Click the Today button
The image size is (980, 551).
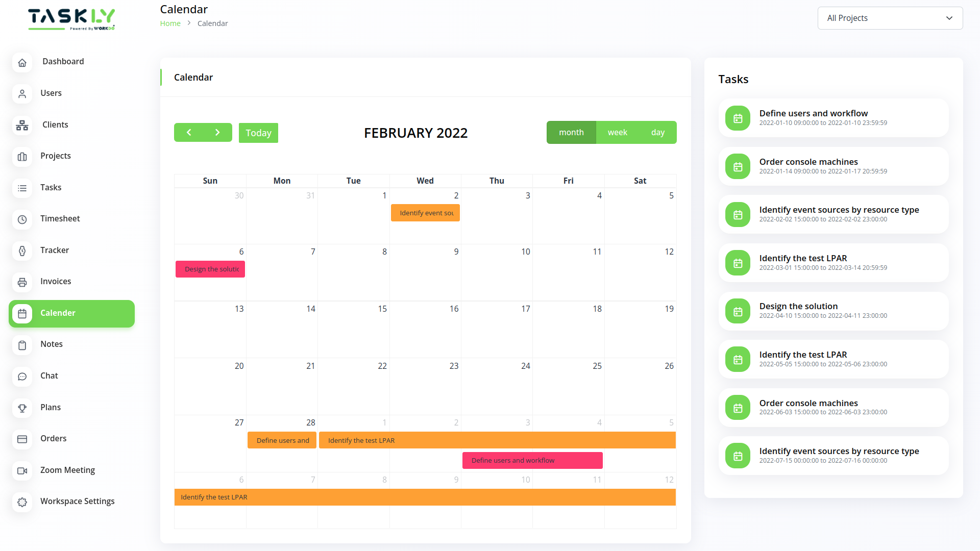(258, 133)
